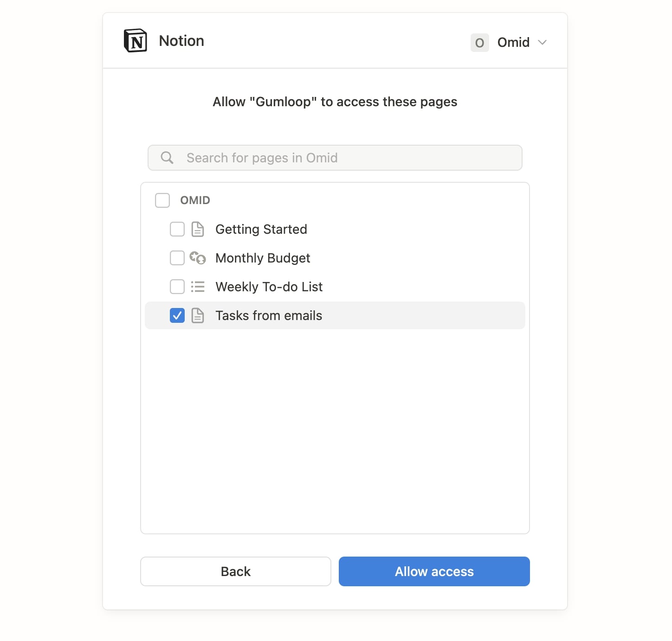
Task: Click the Tasks from emails label
Action: tap(269, 315)
